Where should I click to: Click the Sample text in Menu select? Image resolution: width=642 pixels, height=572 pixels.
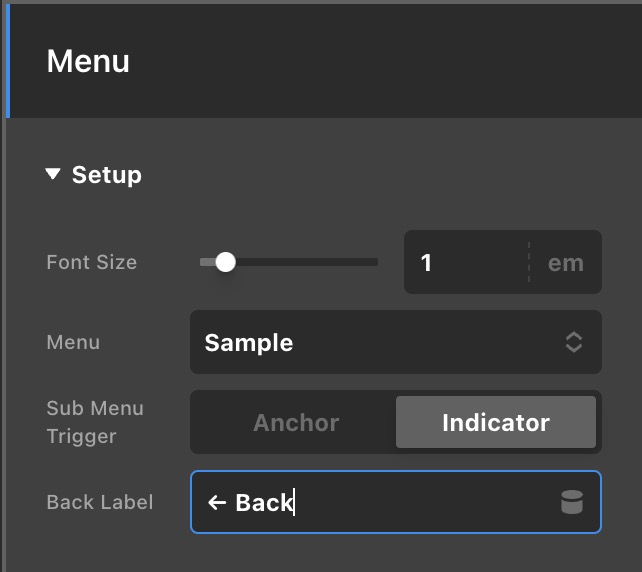click(x=249, y=342)
